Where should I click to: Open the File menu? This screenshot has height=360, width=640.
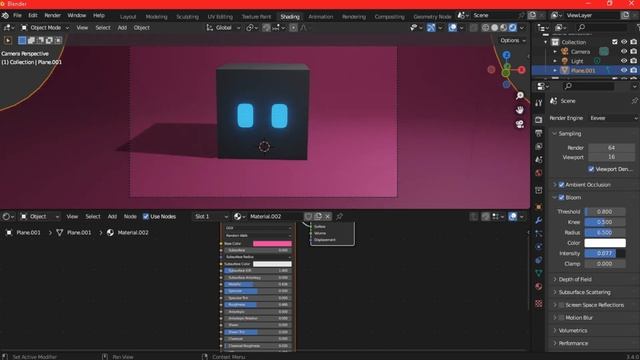click(17, 16)
